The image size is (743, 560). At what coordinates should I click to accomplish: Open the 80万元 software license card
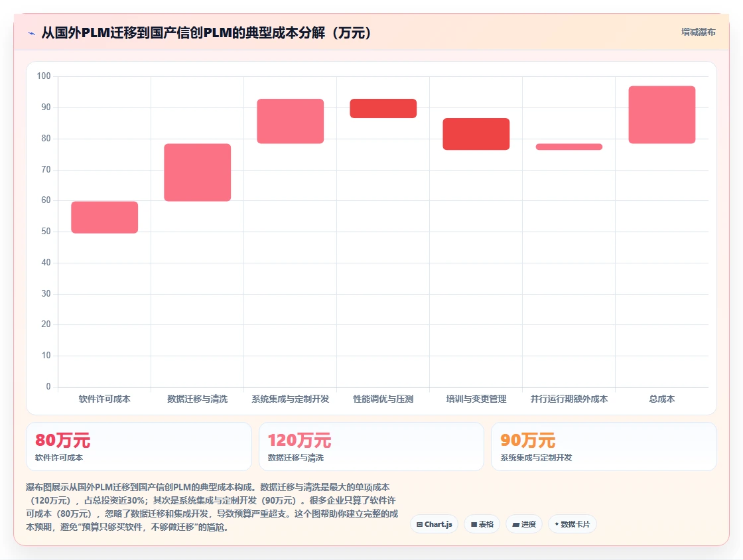click(x=139, y=447)
